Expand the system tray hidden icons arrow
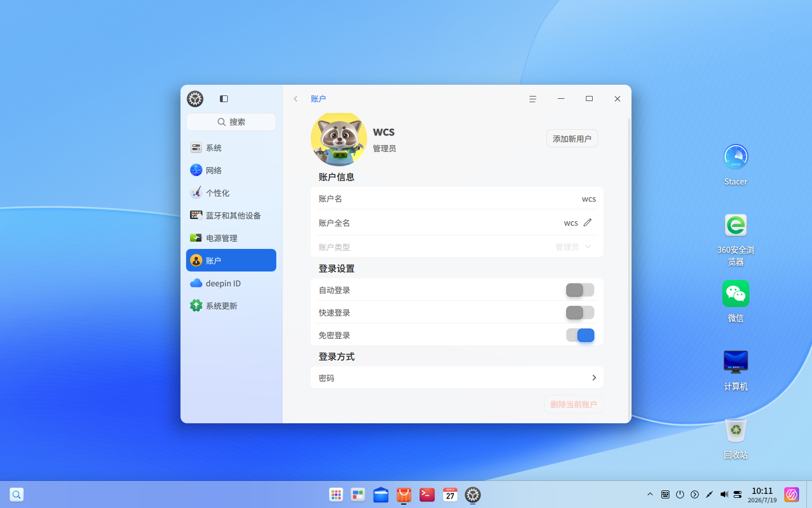Viewport: 812px width, 508px height. pos(650,494)
